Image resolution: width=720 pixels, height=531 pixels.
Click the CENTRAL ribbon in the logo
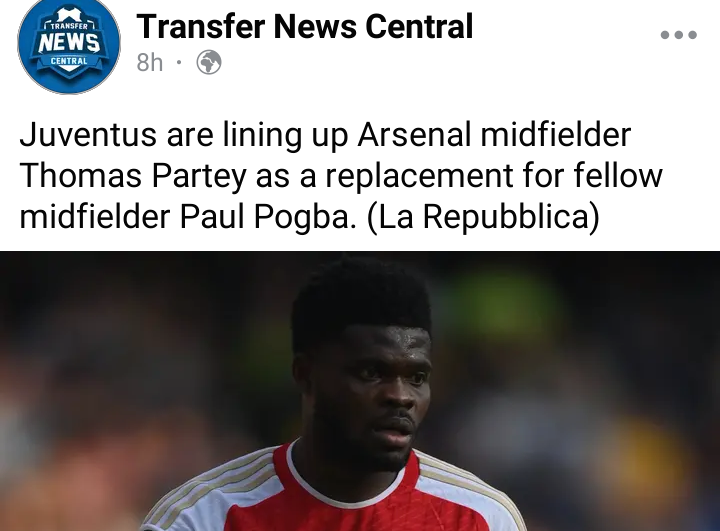[x=69, y=61]
